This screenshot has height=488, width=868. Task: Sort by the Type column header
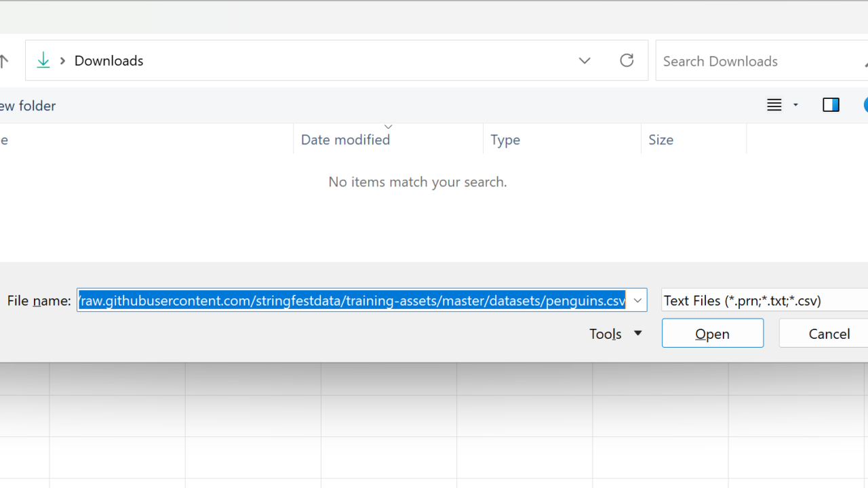(505, 140)
